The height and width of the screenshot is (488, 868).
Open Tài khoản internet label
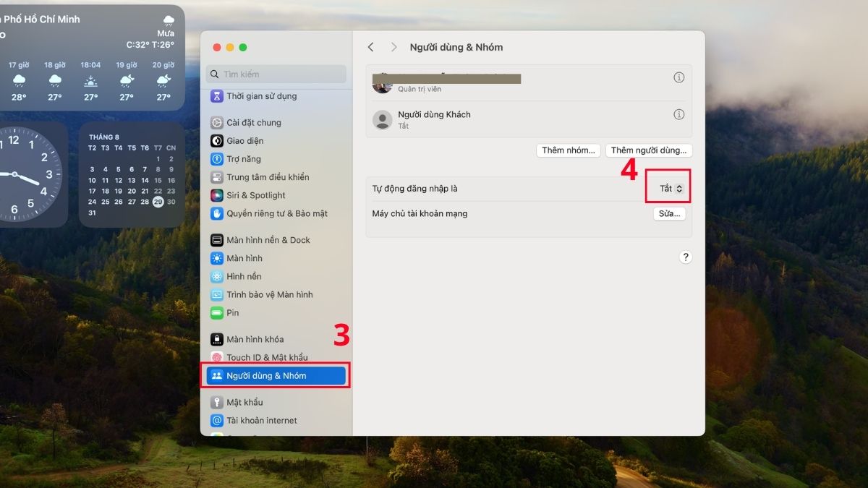[262, 420]
